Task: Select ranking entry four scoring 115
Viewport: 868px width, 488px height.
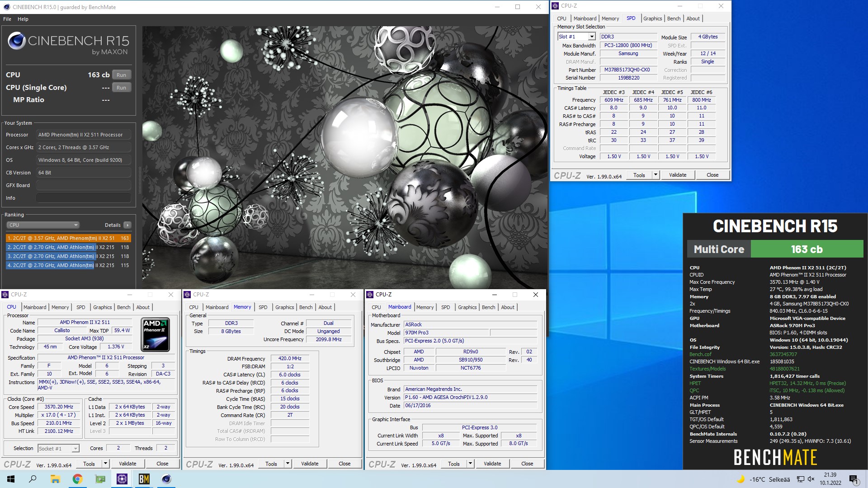Action: 68,265
